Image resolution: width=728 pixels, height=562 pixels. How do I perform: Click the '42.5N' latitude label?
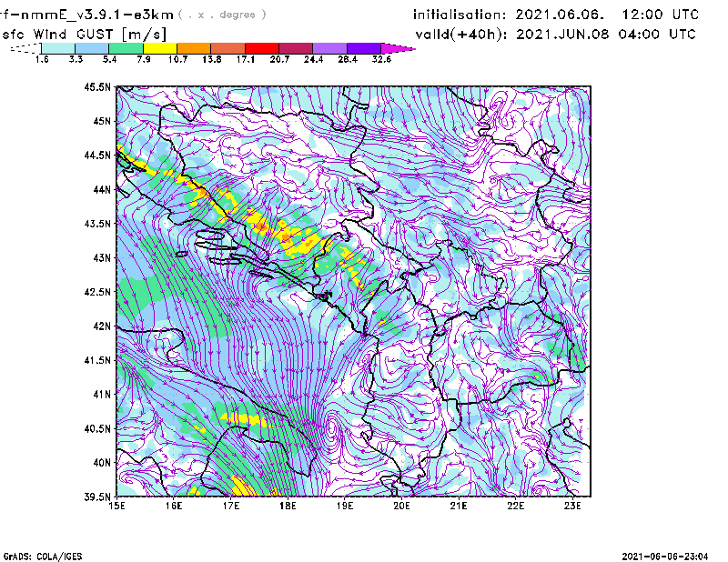click(97, 292)
